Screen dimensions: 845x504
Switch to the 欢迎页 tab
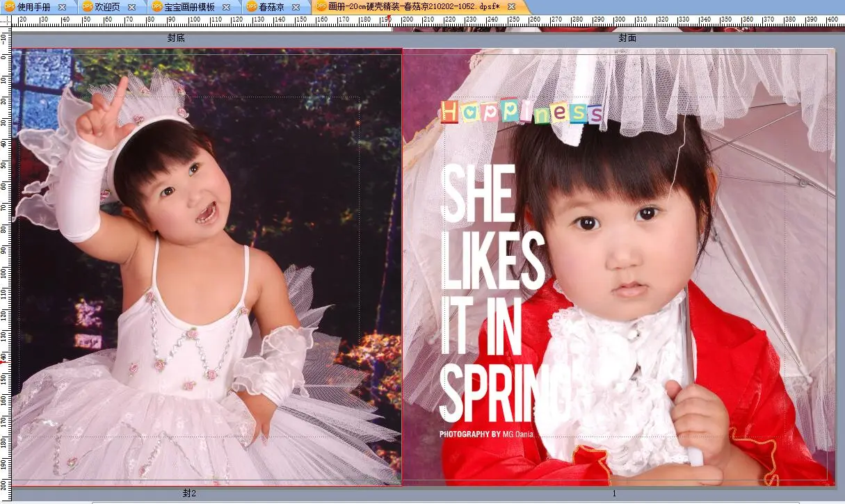[106, 6]
